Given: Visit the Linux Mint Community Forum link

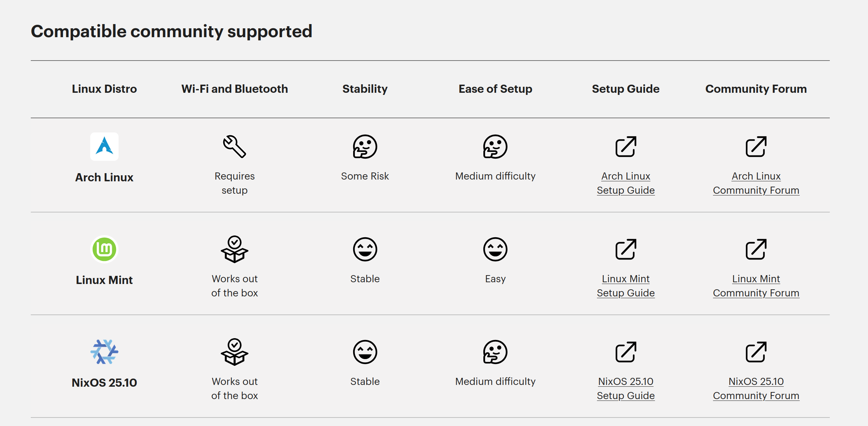Looking at the screenshot, I should (x=756, y=286).
